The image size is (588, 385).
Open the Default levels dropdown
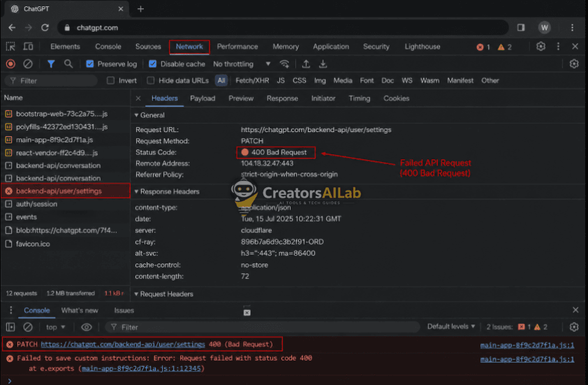coord(451,326)
